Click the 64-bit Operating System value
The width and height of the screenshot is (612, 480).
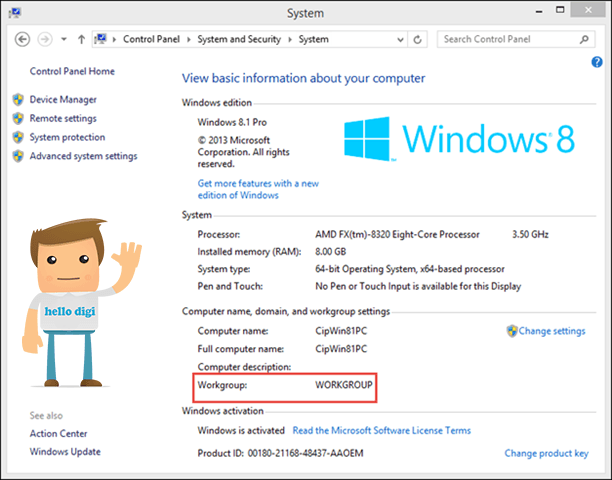(410, 269)
